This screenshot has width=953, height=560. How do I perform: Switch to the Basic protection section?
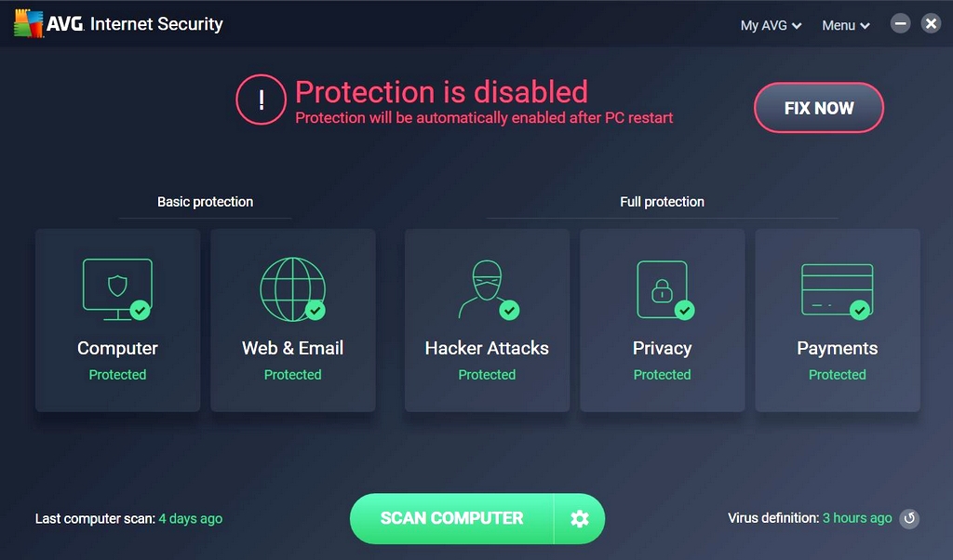(205, 201)
